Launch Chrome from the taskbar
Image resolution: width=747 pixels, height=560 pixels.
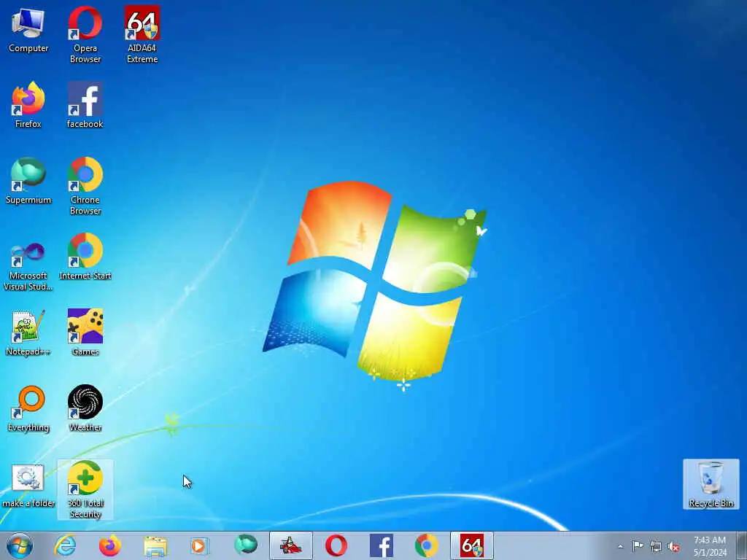426,545
